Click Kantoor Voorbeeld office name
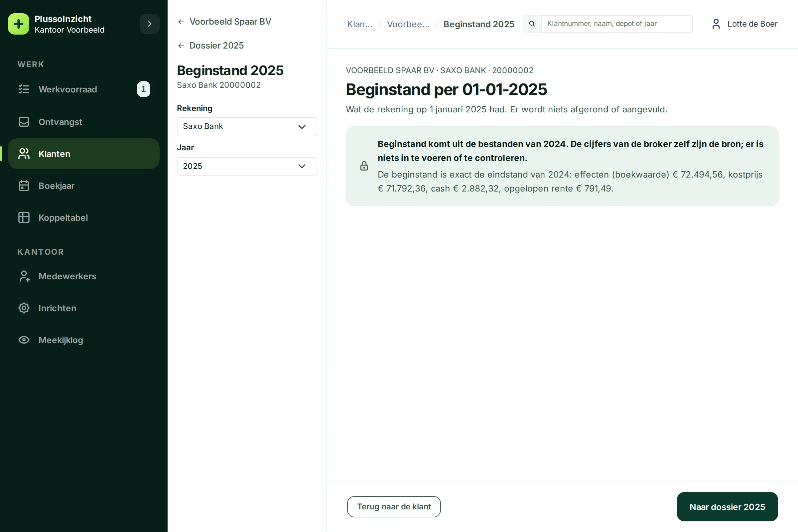This screenshot has height=532, width=798. coord(69,30)
